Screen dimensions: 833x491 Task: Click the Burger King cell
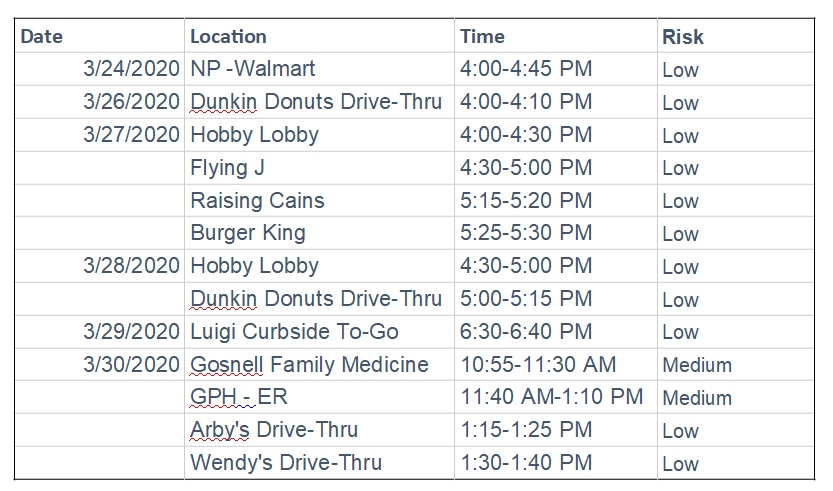319,233
